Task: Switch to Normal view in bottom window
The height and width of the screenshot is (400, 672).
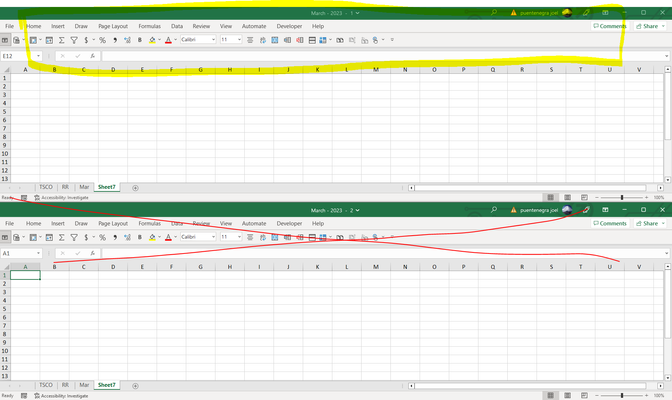Action: point(551,395)
